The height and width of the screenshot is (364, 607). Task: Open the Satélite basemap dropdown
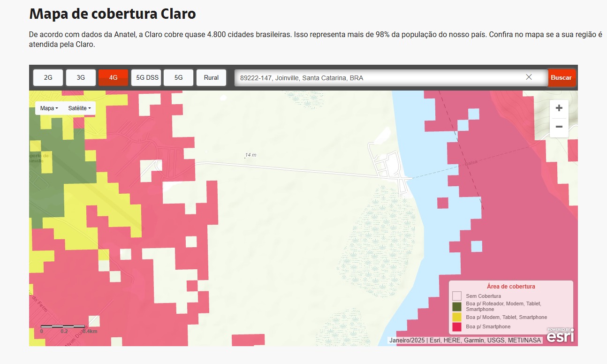pos(79,108)
